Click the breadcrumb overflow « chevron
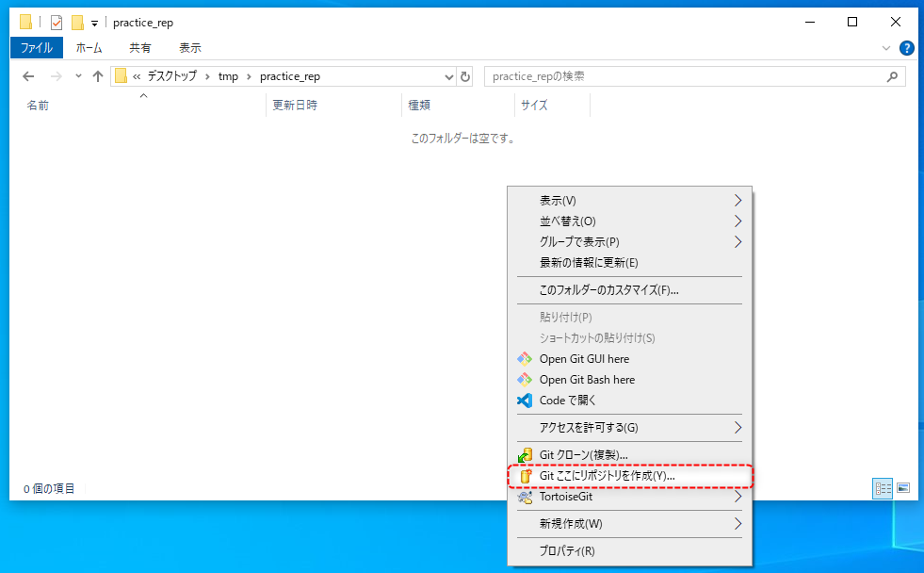The image size is (924, 573). pyautogui.click(x=137, y=76)
